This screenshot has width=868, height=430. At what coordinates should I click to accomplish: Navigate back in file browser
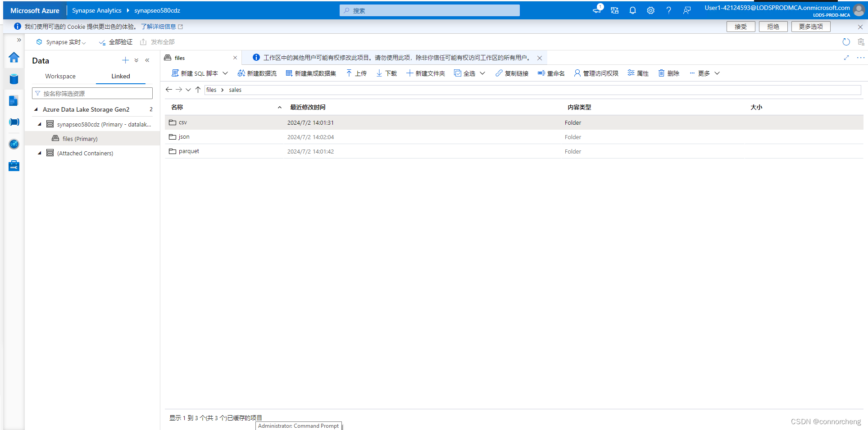click(x=169, y=90)
